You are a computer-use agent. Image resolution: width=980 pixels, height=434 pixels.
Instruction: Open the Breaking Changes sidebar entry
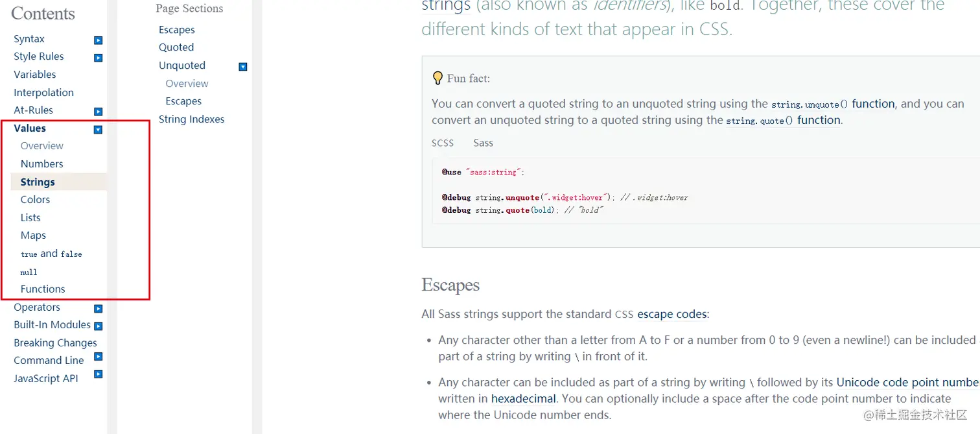[x=55, y=343]
